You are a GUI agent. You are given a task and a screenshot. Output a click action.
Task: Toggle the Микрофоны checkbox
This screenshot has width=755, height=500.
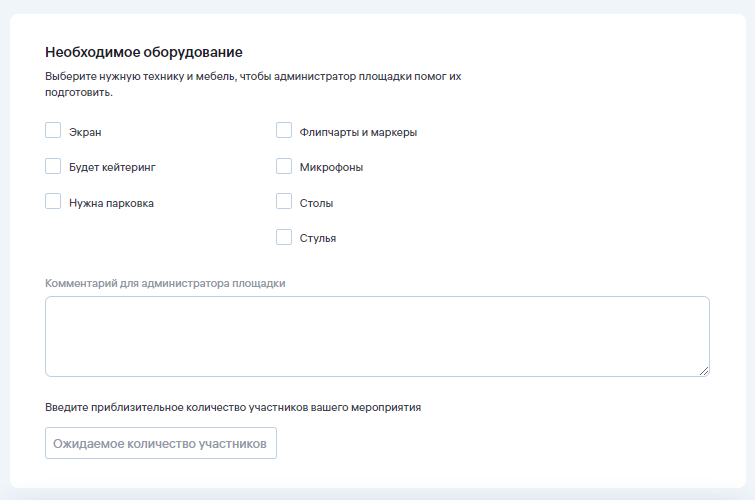tap(284, 166)
